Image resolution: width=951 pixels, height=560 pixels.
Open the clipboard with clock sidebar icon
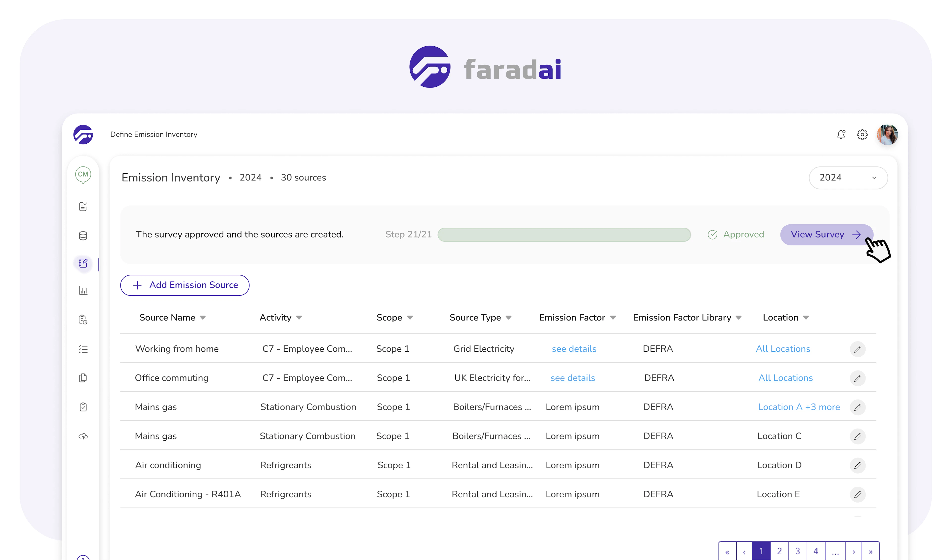83,320
